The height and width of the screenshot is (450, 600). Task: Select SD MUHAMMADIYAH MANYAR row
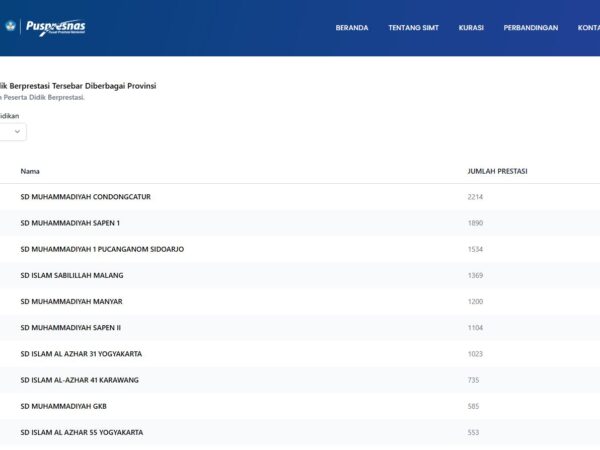pyautogui.click(x=300, y=302)
